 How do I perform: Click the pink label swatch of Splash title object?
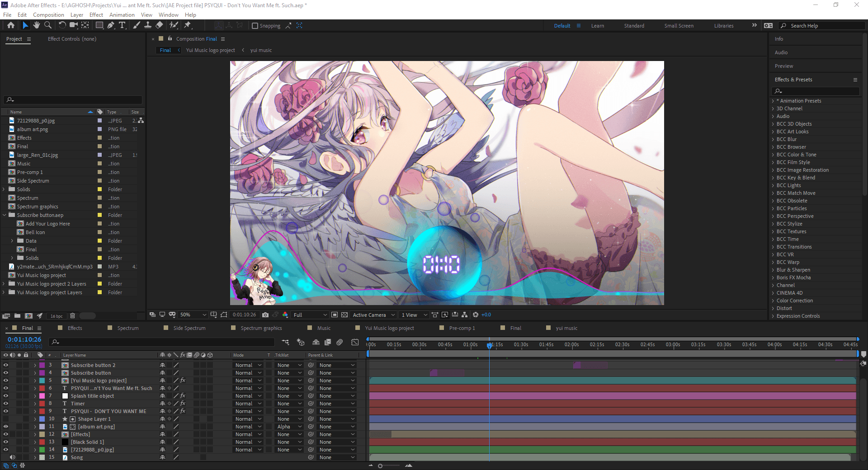pyautogui.click(x=42, y=396)
